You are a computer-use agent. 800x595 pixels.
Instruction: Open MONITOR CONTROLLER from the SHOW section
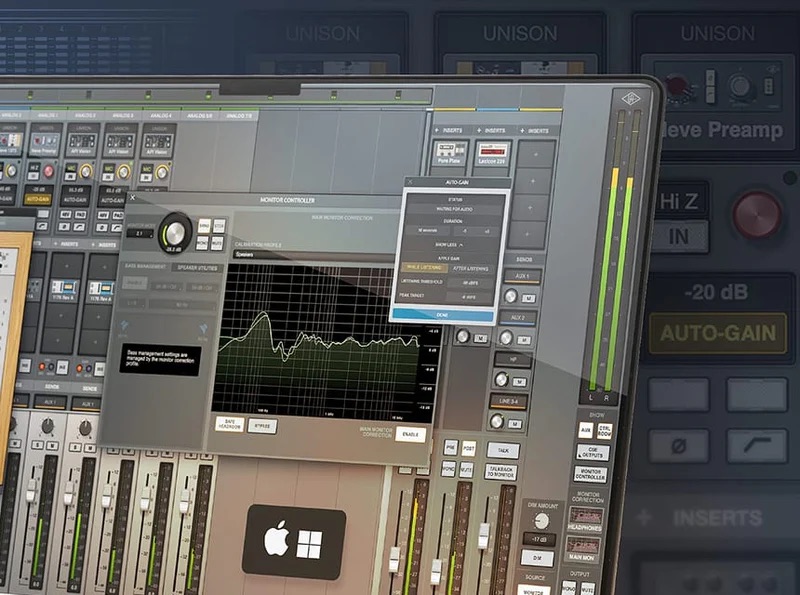coord(590,474)
